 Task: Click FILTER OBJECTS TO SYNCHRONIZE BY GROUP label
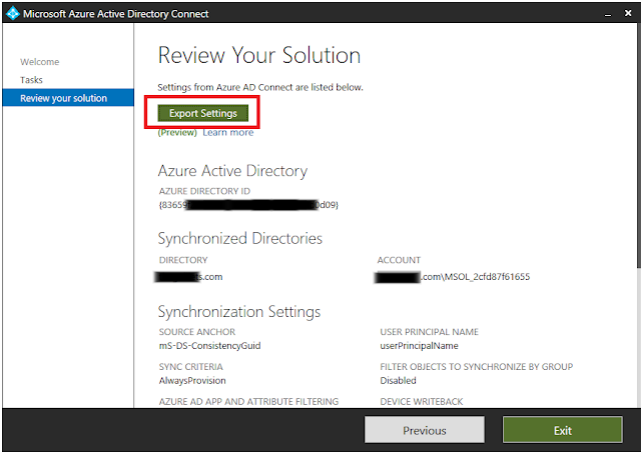(x=477, y=366)
